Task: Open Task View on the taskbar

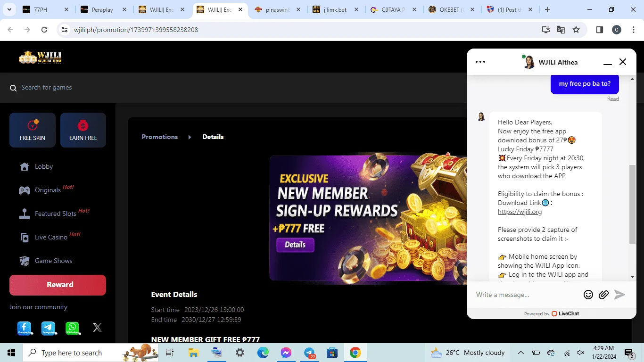Action: click(x=170, y=353)
